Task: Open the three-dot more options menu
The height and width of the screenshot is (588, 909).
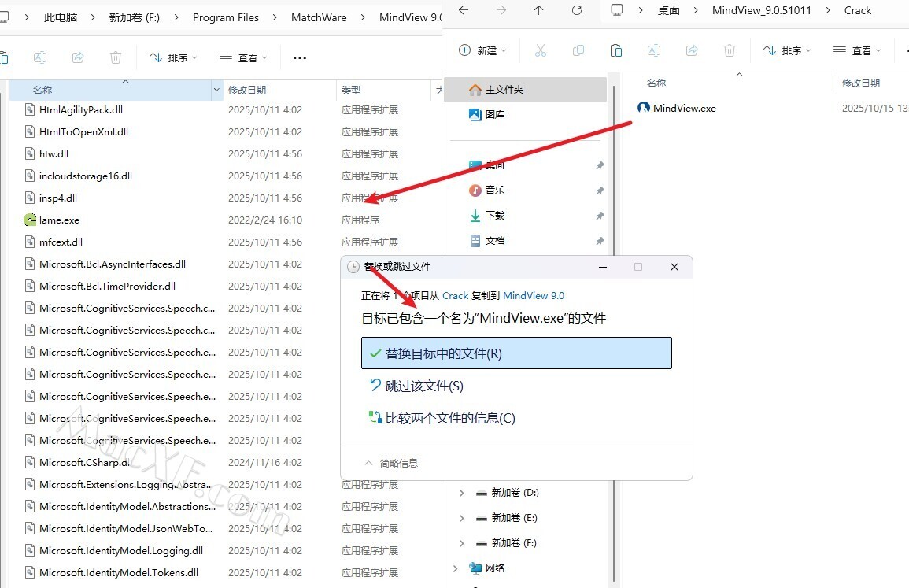Action: click(299, 57)
